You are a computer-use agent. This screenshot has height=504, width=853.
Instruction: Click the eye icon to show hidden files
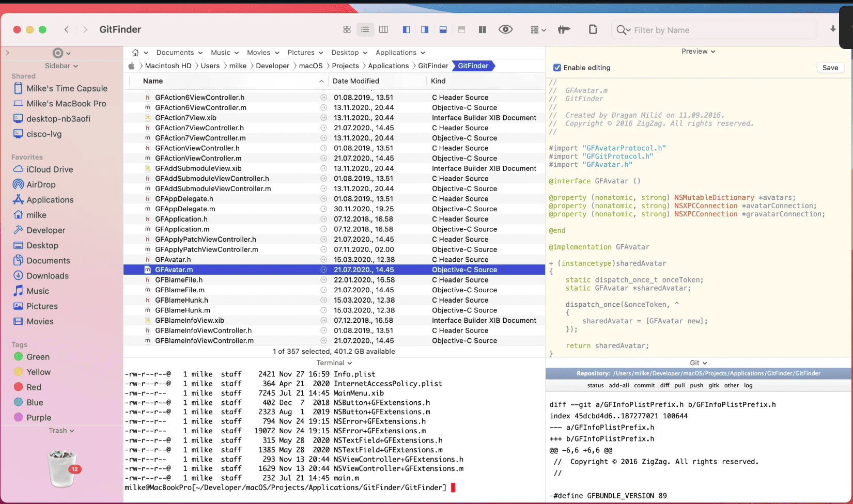(505, 29)
